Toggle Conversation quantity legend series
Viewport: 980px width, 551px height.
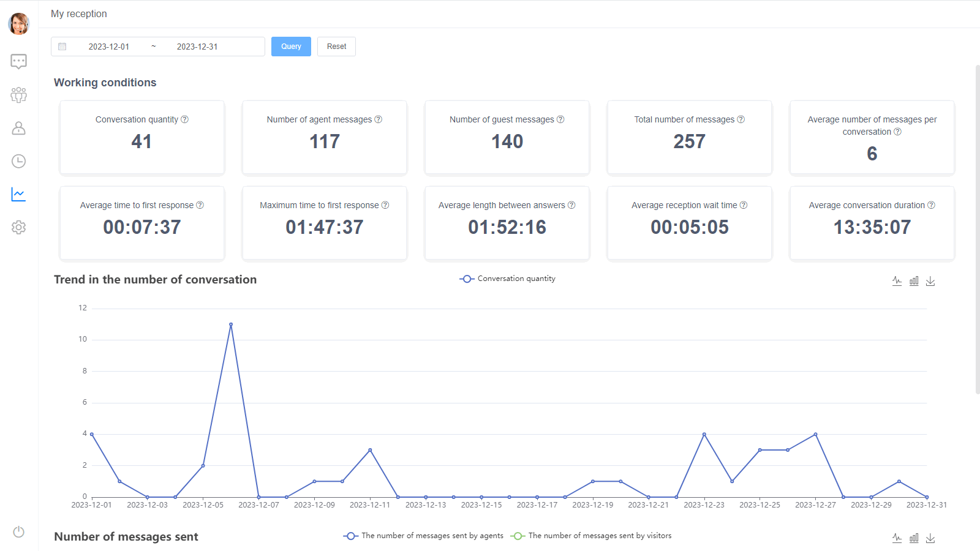507,279
